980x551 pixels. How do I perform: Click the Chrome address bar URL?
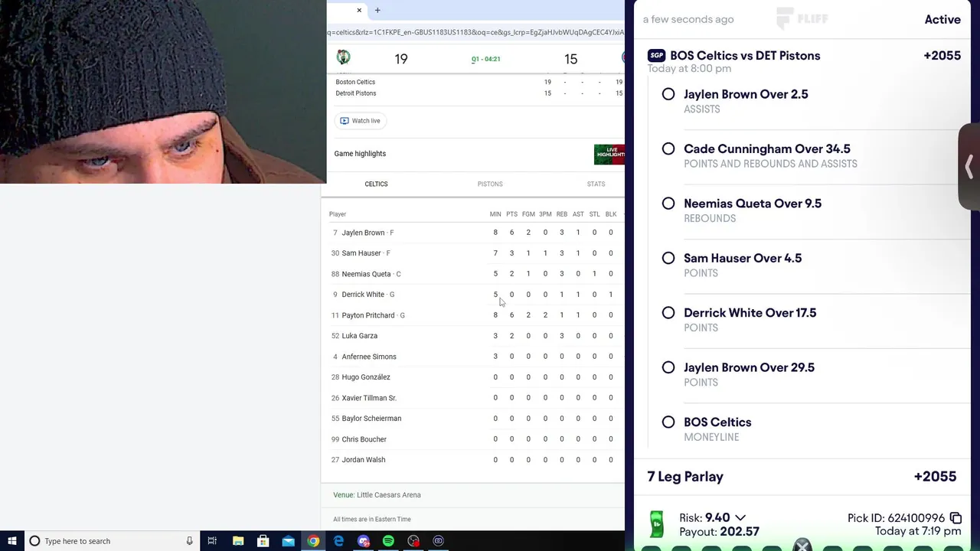click(475, 32)
